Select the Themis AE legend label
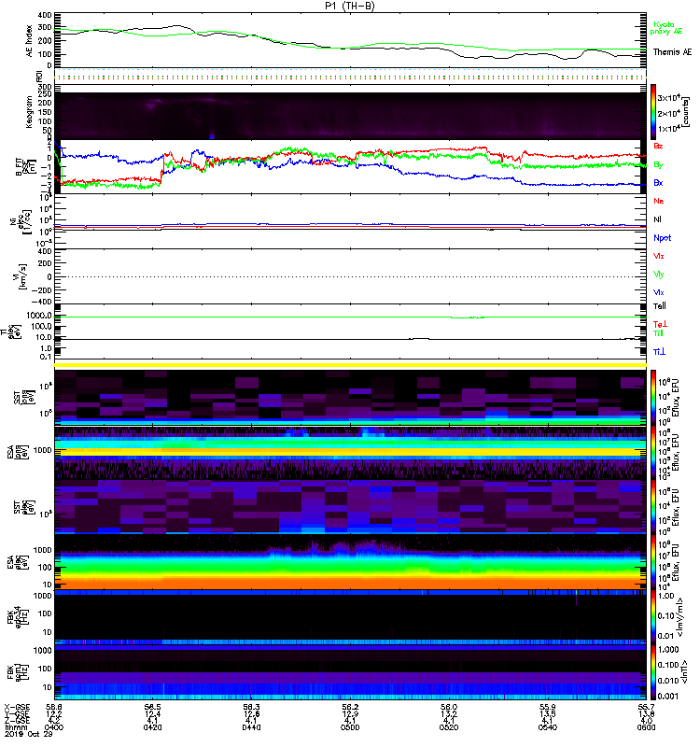 point(672,52)
